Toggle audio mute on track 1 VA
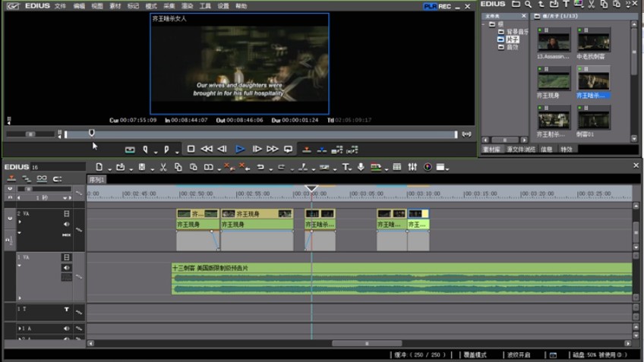This screenshot has height=362, width=644. (x=66, y=268)
